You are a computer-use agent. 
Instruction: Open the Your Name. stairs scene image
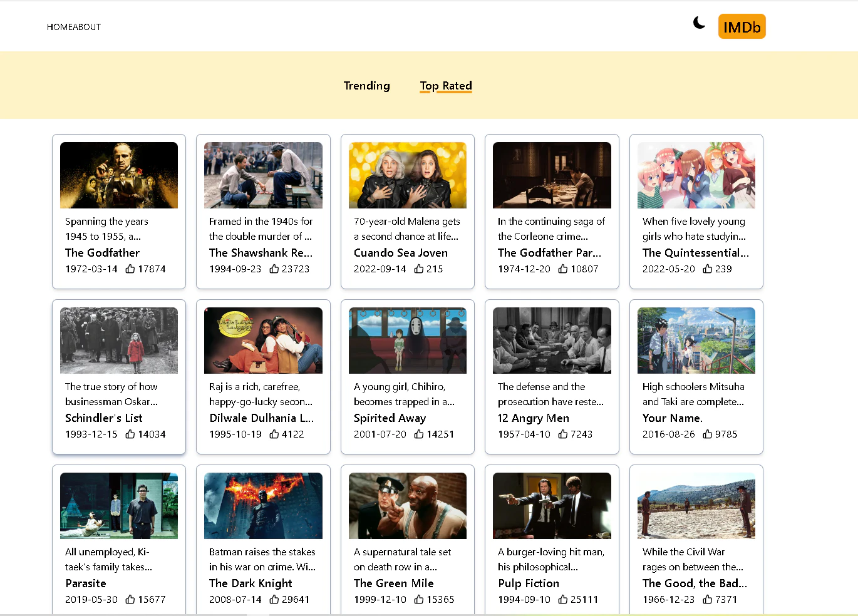pos(696,341)
